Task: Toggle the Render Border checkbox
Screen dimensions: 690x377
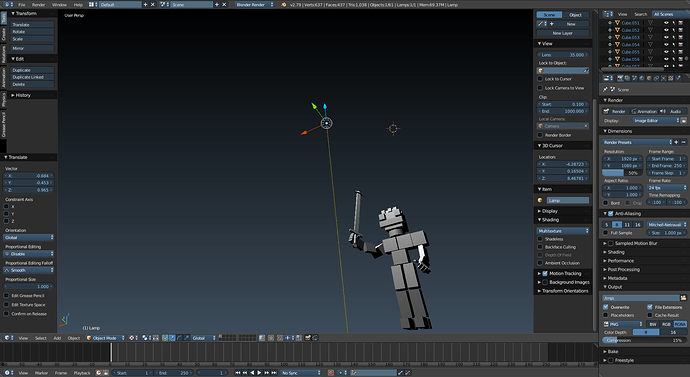Action: (540, 135)
